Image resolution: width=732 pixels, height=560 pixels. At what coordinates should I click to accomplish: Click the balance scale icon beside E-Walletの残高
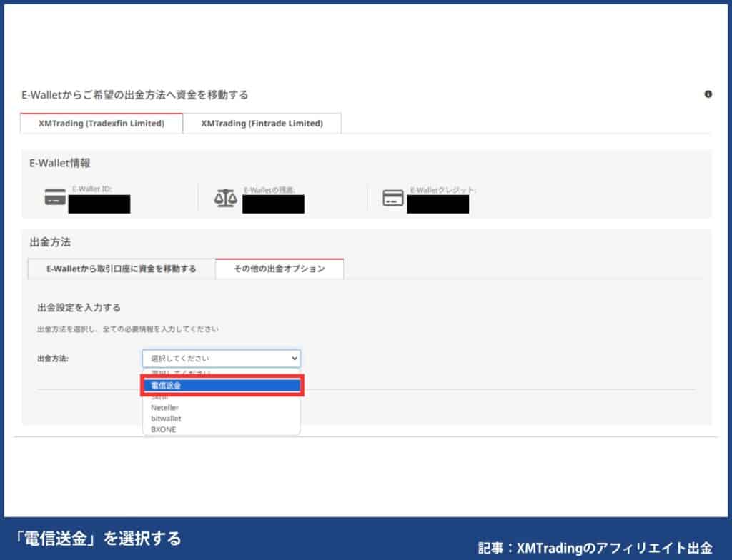coord(227,196)
